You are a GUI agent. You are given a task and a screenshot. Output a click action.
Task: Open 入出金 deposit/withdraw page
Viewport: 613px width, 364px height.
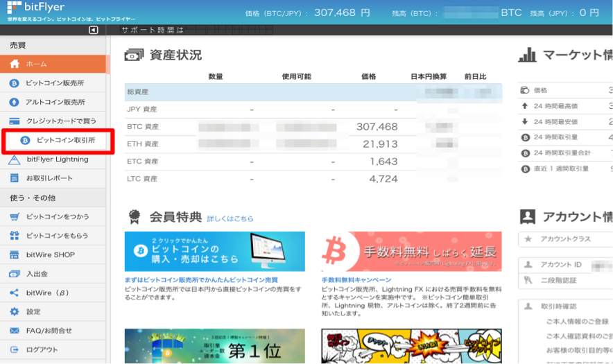[x=53, y=274]
